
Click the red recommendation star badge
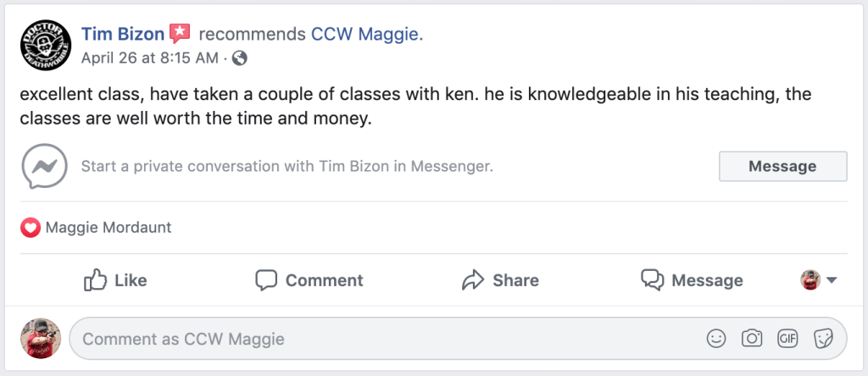(x=180, y=34)
